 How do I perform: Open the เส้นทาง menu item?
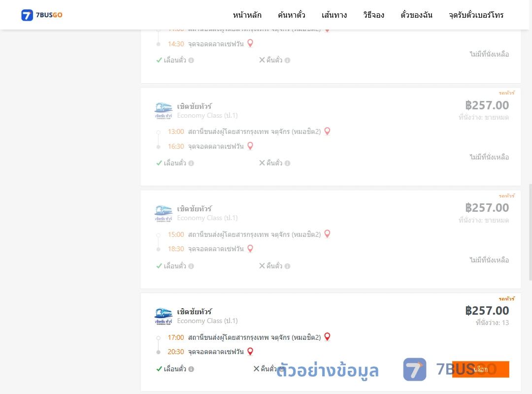(x=334, y=15)
